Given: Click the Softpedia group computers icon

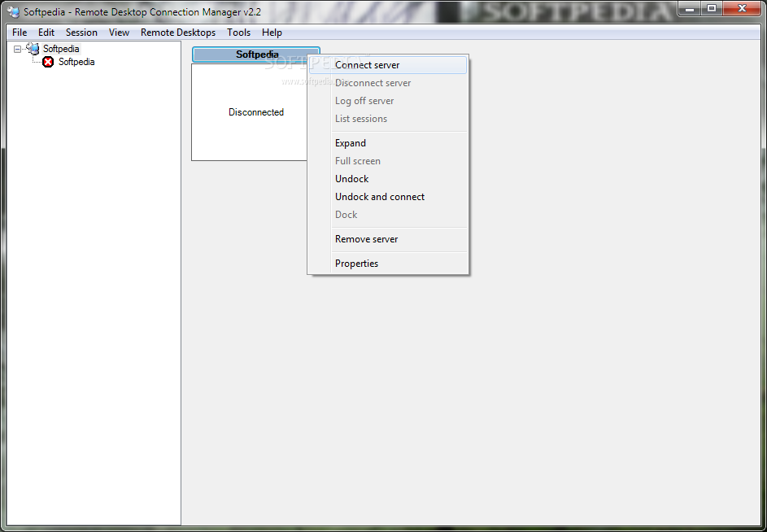Looking at the screenshot, I should (x=33, y=49).
